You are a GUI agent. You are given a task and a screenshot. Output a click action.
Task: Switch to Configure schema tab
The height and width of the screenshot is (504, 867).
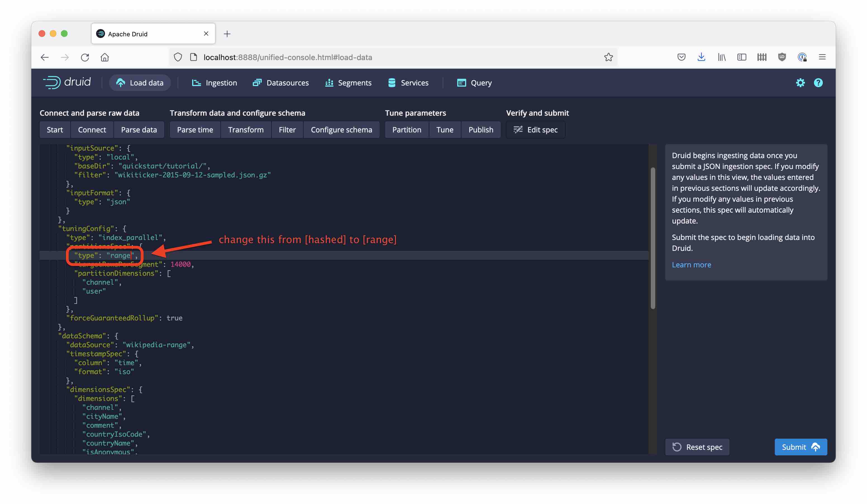coord(341,130)
